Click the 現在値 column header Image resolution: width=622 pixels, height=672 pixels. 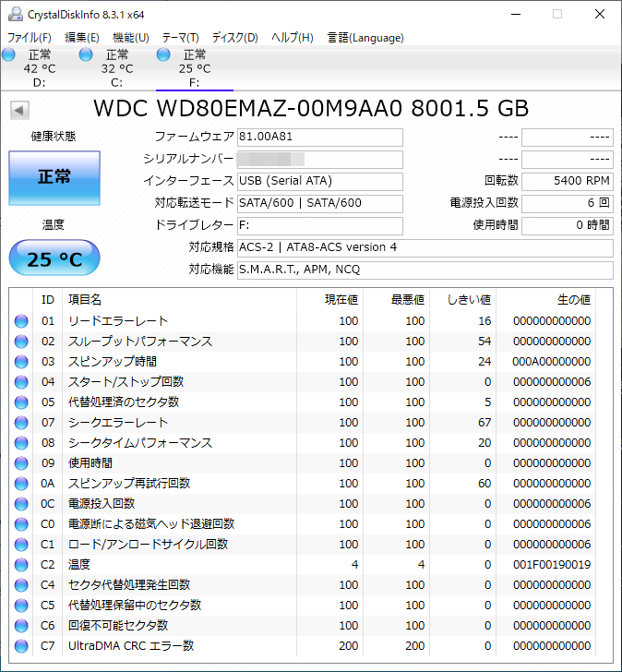pyautogui.click(x=329, y=300)
